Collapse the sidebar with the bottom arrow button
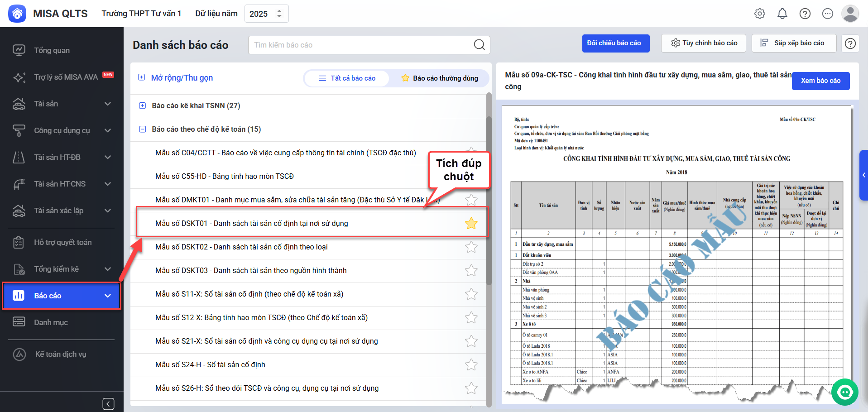 click(108, 404)
